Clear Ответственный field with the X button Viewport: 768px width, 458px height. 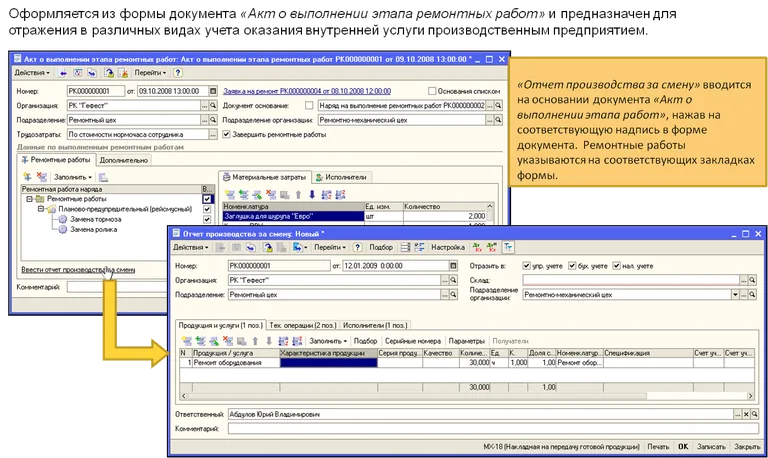(746, 414)
